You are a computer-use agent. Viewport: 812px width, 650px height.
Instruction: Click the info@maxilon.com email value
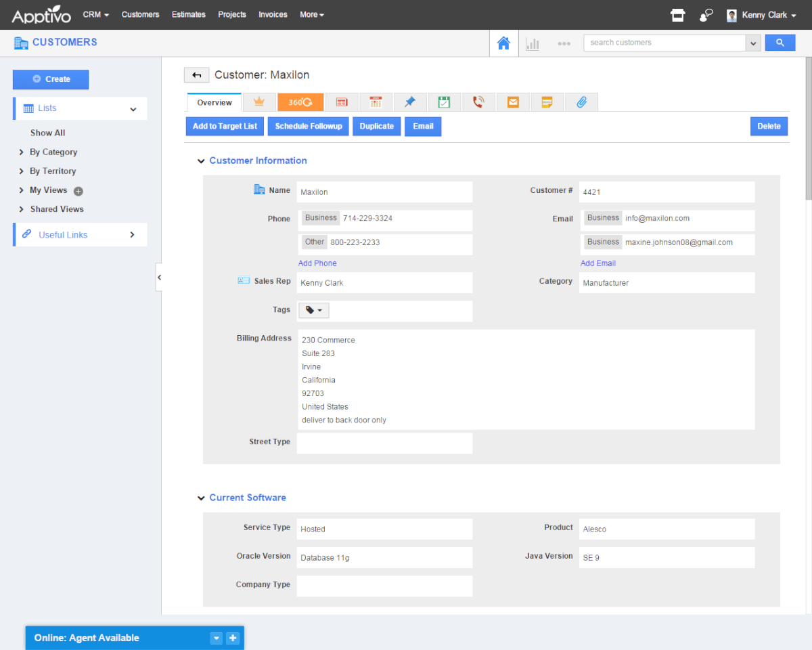[657, 219]
